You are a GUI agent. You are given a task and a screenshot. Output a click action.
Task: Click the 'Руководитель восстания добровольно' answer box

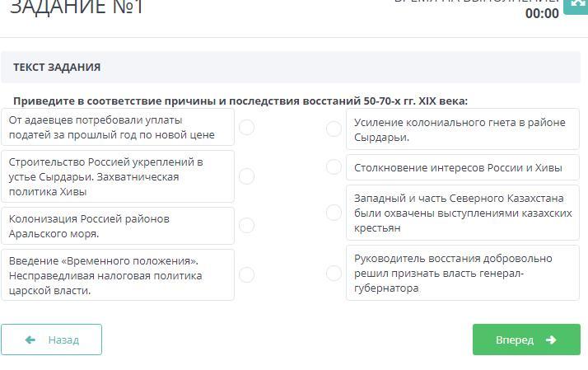[463, 273]
